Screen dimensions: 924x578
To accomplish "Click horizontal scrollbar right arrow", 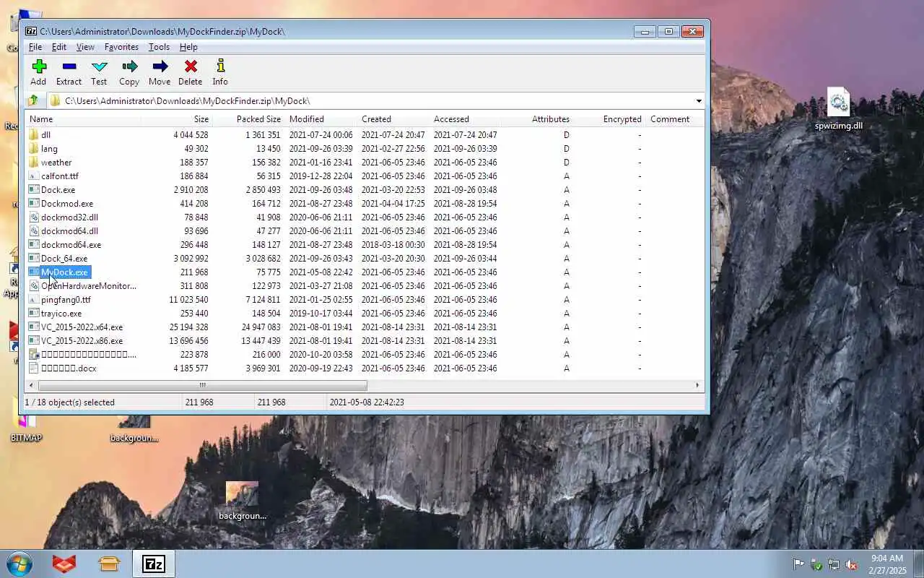I will pos(697,385).
